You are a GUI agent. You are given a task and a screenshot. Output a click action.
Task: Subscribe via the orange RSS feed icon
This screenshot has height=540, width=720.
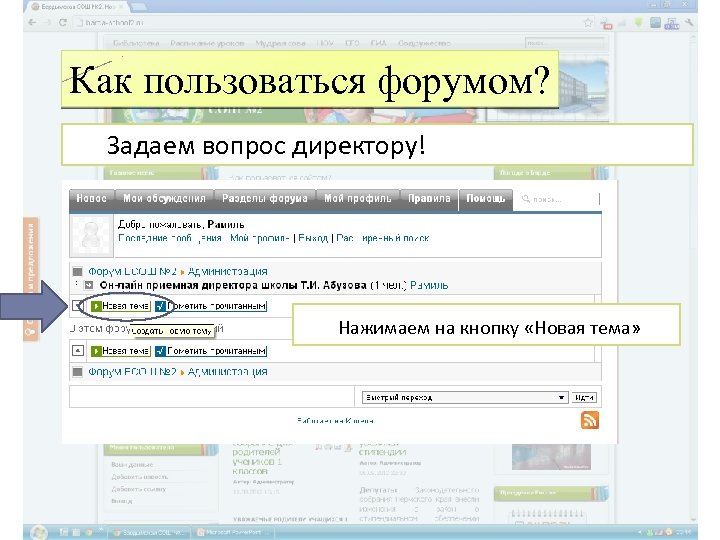click(590, 420)
